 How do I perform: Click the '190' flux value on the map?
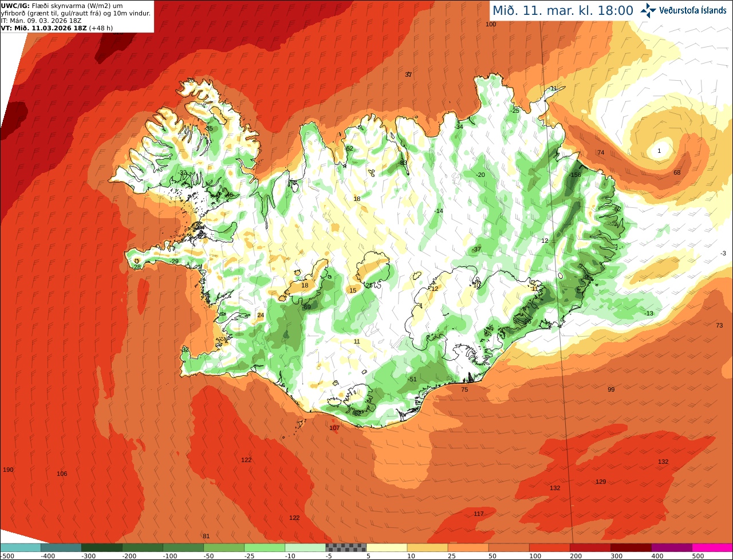(8, 470)
